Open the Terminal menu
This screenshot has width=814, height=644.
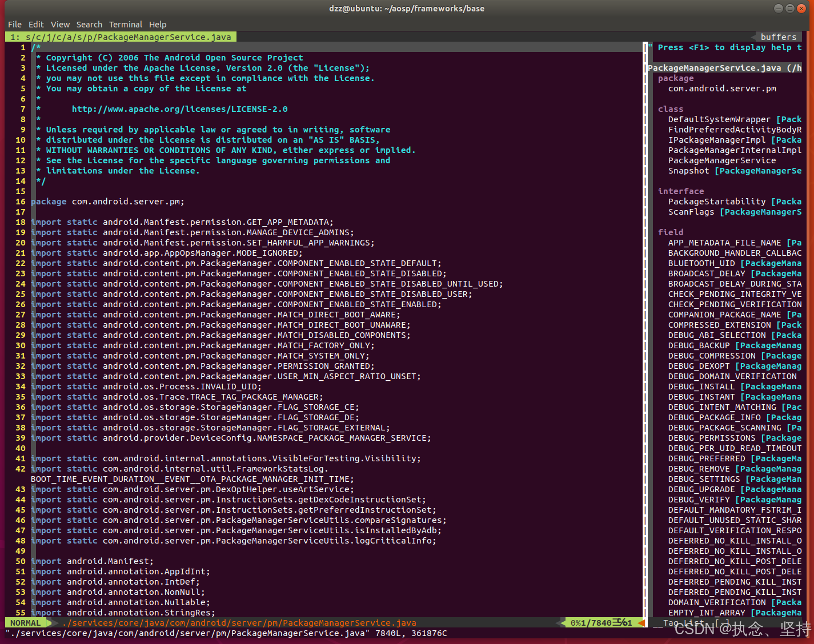(126, 25)
